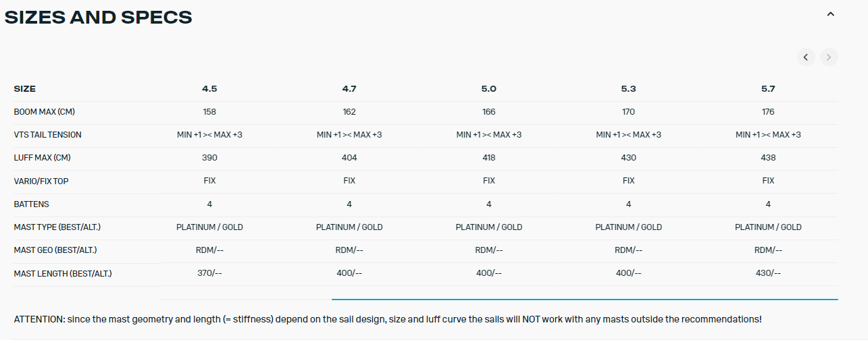Click the 158 boom max value

(209, 112)
